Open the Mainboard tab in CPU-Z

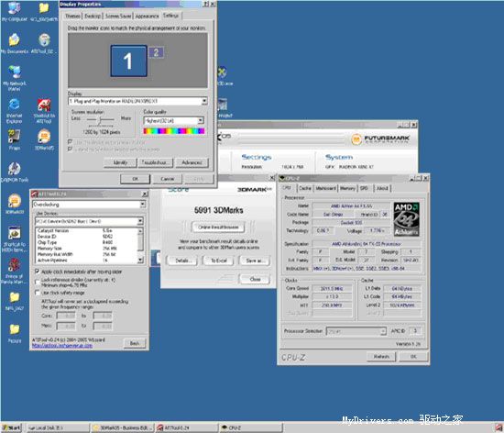coord(325,188)
